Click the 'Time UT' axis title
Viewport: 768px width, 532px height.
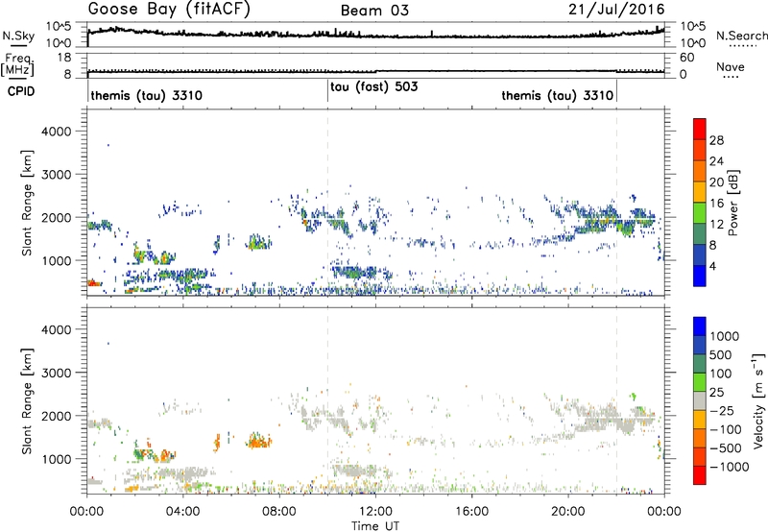375,526
